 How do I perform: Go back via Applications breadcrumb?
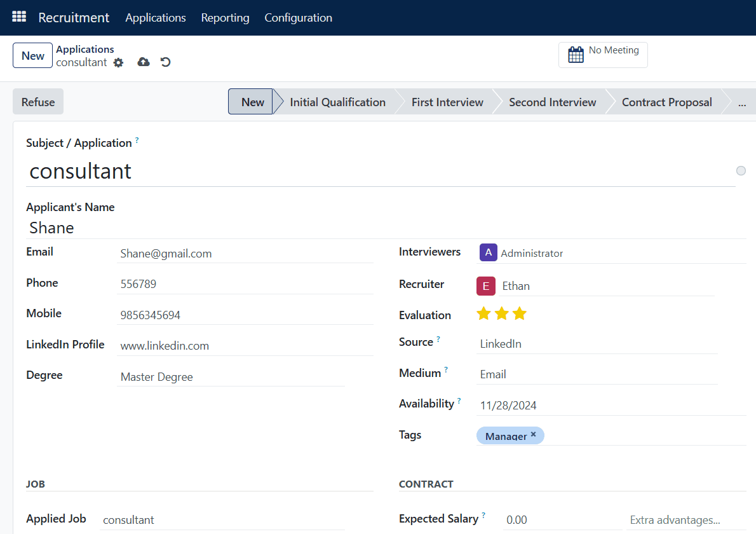[85, 49]
